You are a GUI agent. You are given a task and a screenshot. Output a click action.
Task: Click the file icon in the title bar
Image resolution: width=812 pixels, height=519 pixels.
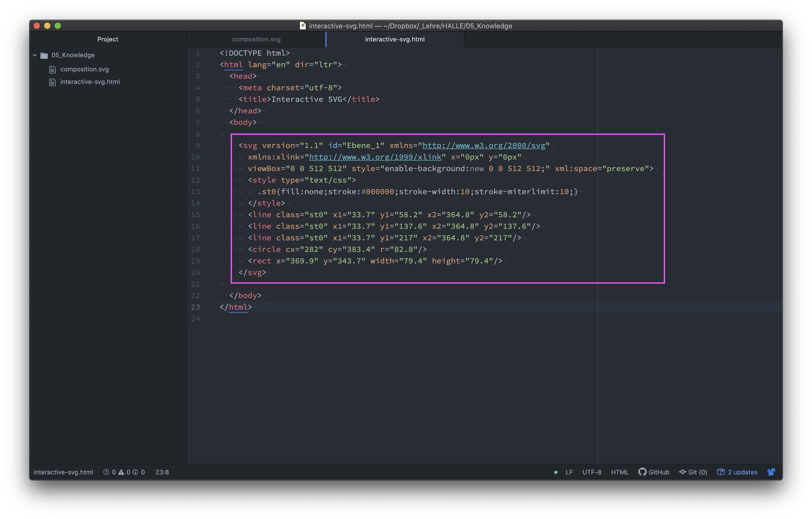click(303, 26)
